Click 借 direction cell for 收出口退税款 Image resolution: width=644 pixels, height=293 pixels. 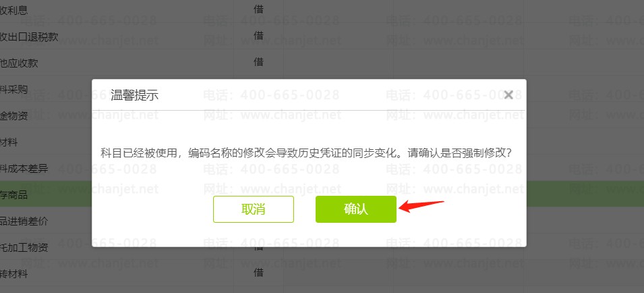click(x=258, y=36)
